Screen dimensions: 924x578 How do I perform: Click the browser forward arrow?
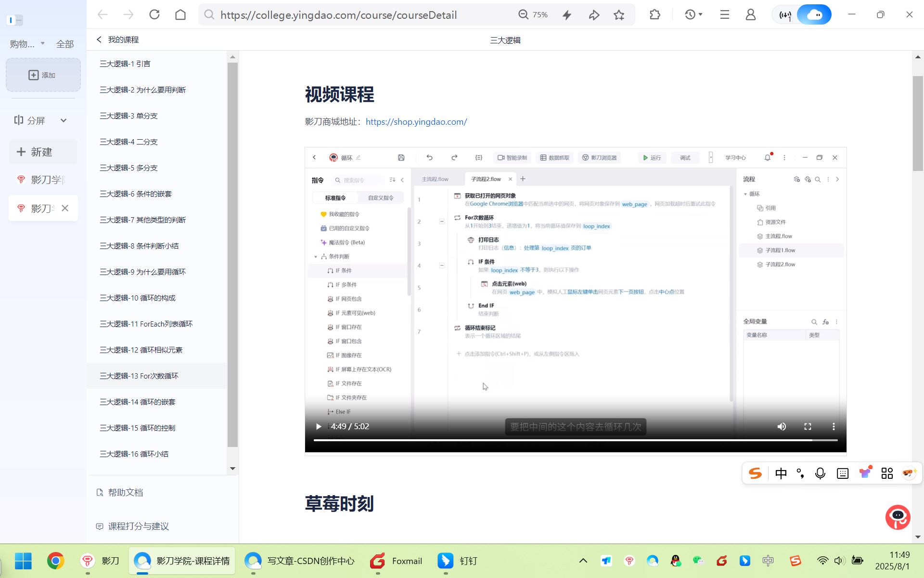coord(128,14)
